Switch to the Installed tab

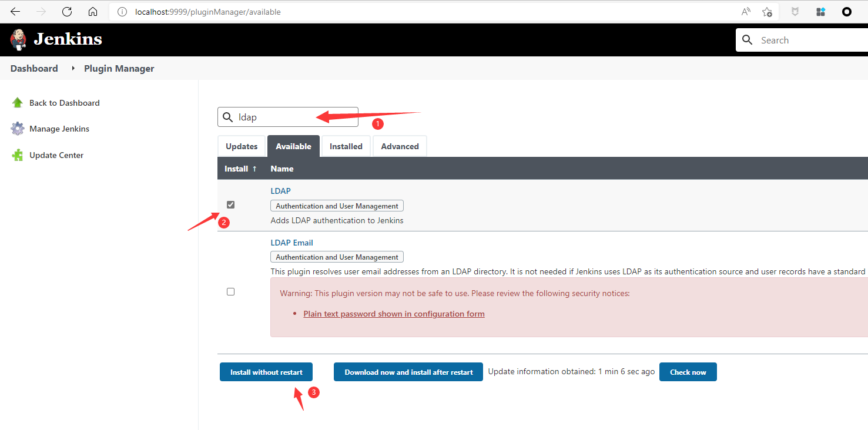coord(346,146)
